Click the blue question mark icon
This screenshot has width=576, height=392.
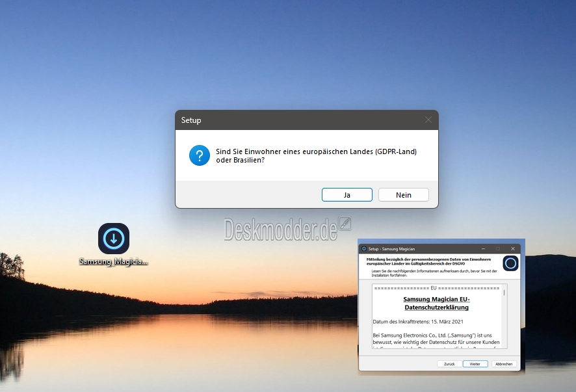tap(200, 155)
